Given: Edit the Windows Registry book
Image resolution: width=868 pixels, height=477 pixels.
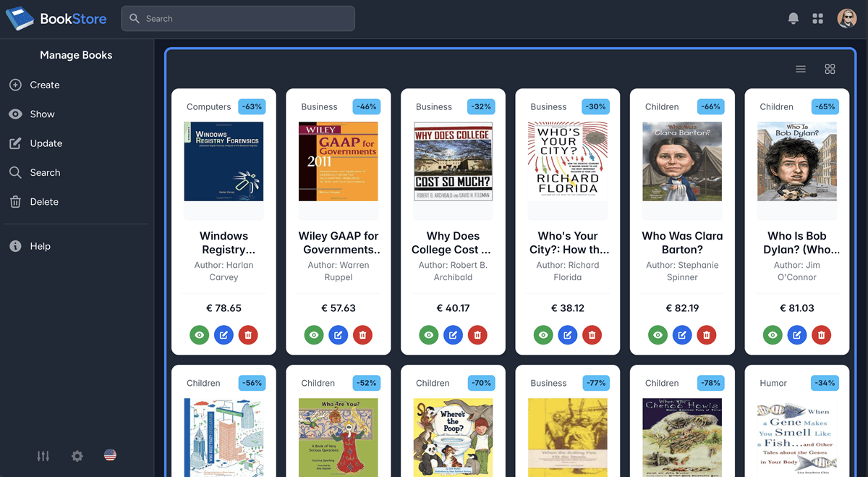Looking at the screenshot, I should click(x=224, y=335).
